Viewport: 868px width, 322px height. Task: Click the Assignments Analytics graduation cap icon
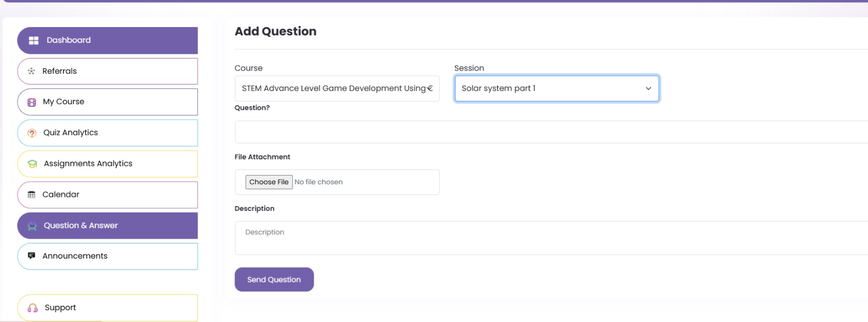(33, 164)
